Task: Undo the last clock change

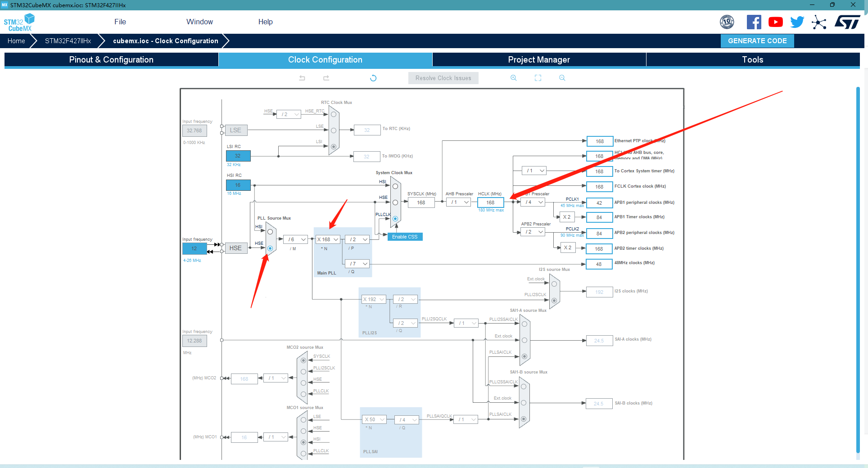Action: [x=302, y=78]
